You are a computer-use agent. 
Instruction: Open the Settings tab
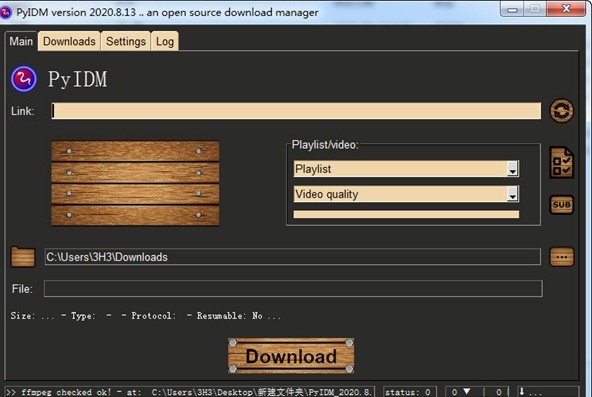point(126,41)
